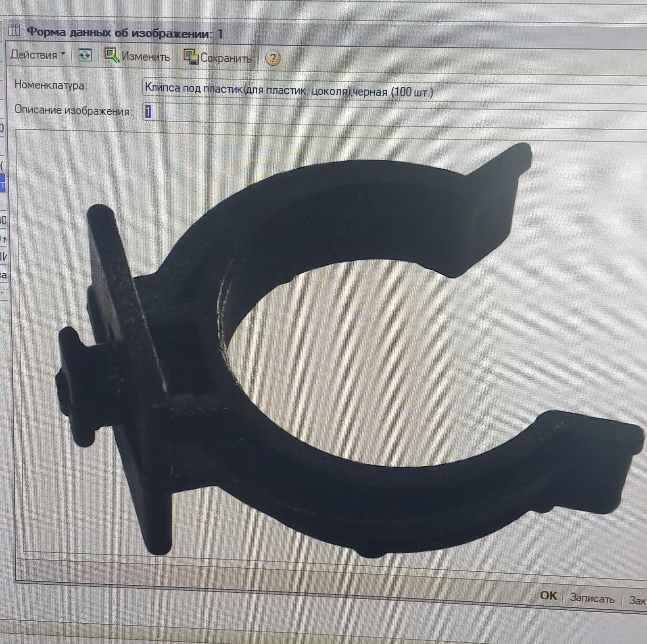The height and width of the screenshot is (644, 647).
Task: Click the refresh icon in the toolbar
Action: point(85,55)
